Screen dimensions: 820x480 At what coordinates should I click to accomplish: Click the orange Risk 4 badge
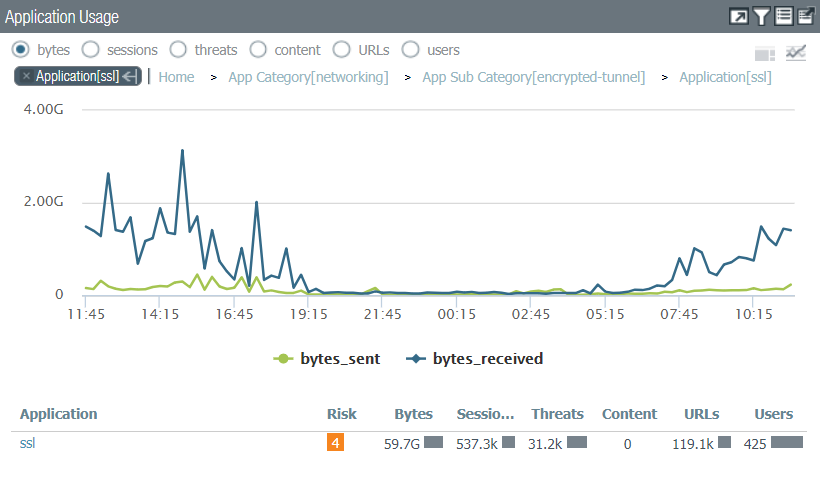coord(335,443)
